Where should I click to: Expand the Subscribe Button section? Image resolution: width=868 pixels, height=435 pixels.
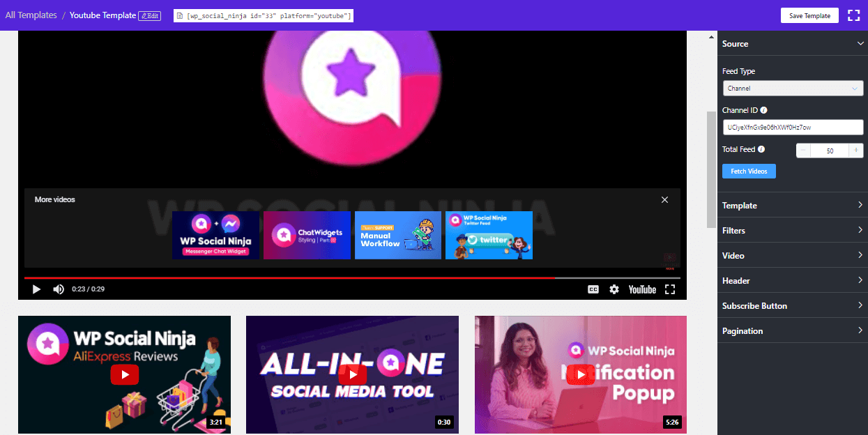(793, 306)
